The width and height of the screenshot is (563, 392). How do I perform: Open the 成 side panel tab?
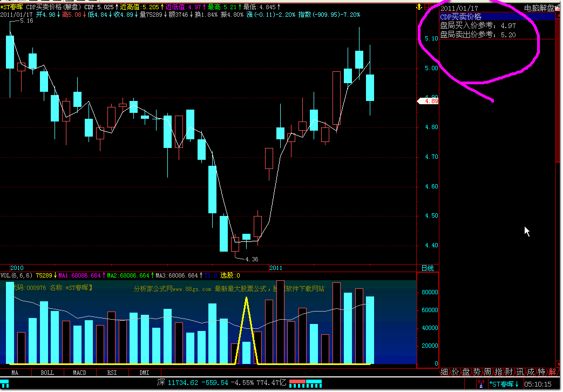[x=531, y=372]
